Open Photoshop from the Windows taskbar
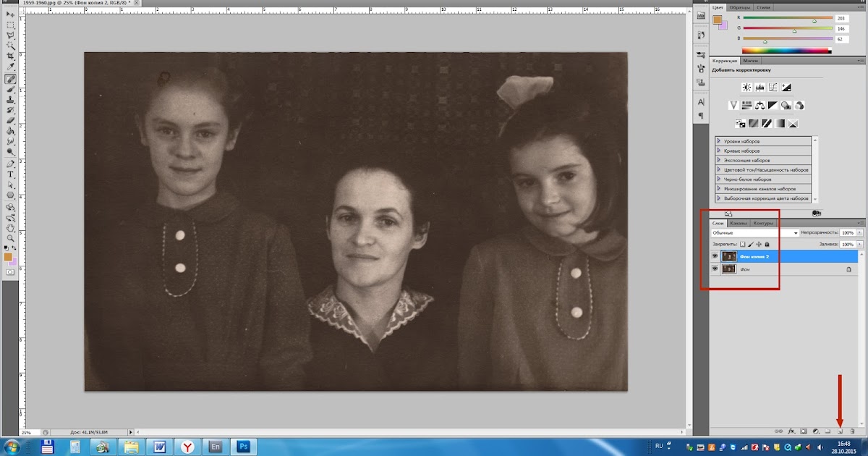The width and height of the screenshot is (868, 456). 243,447
